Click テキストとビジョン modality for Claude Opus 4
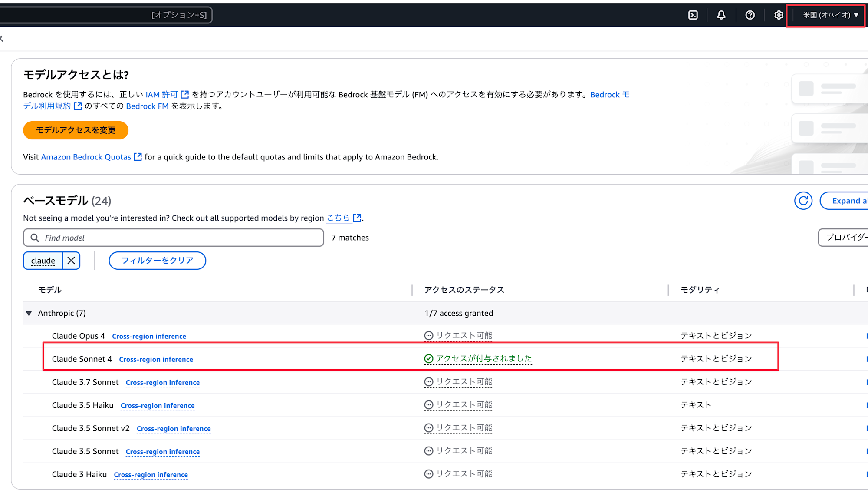This screenshot has width=868, height=493. (x=716, y=336)
